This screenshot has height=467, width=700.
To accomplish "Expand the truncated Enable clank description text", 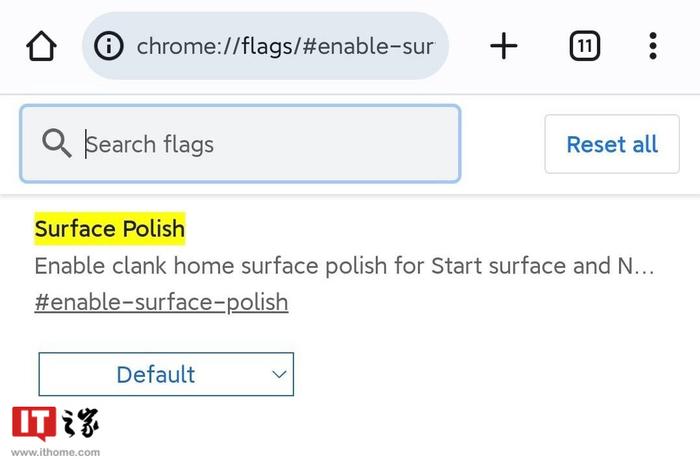I will (x=344, y=266).
